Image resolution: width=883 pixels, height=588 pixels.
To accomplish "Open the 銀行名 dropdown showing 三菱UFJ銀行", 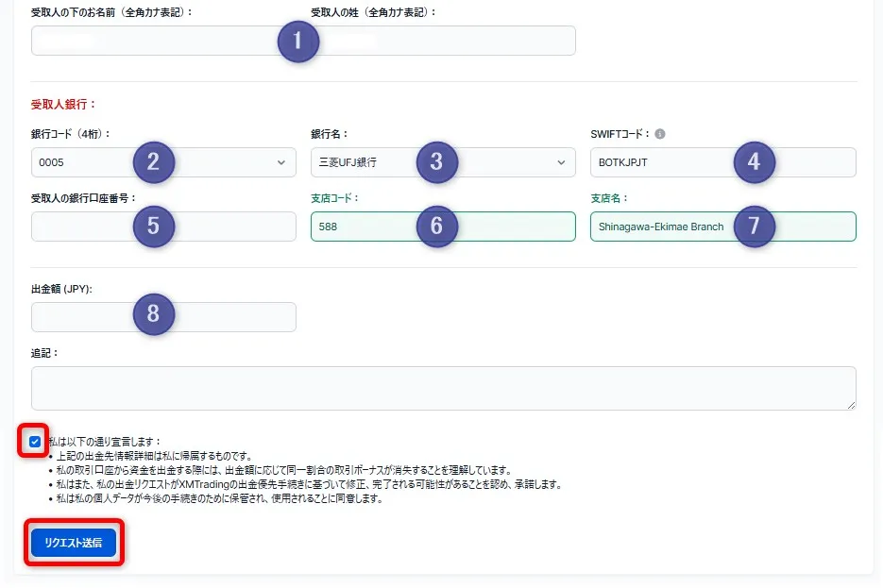I will point(443,162).
